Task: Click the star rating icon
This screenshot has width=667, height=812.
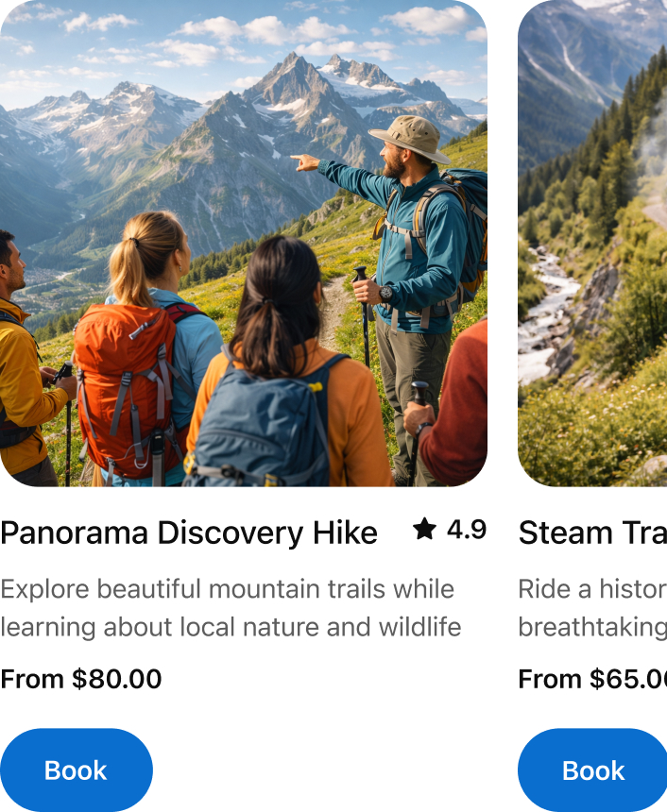Action: point(424,531)
